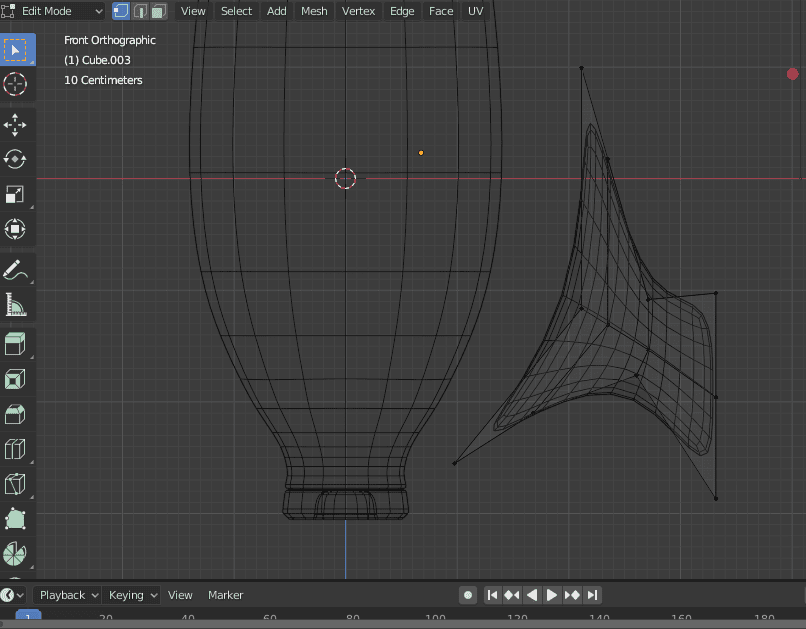Open the Mesh menu
Viewport: 806px width, 629px height.
click(313, 11)
